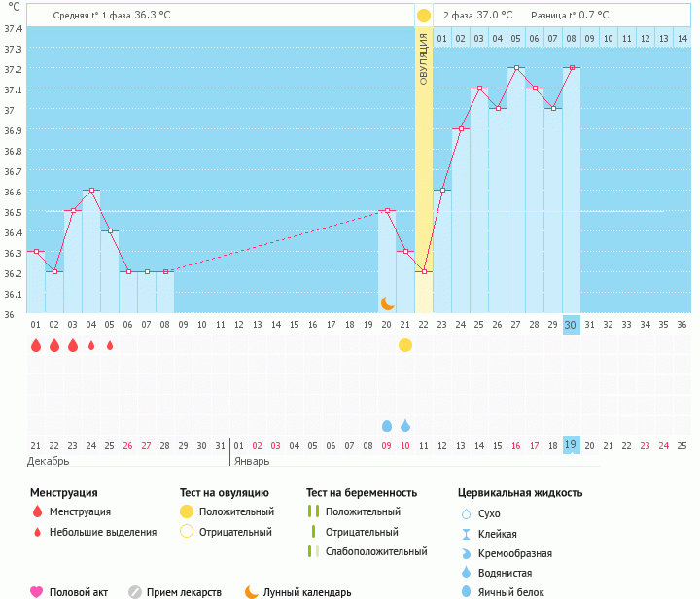Click the temperature point on cycle day 27

coord(516,68)
